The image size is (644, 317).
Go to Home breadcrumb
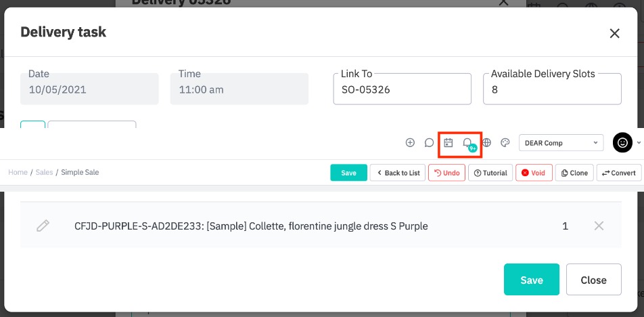[18, 173]
